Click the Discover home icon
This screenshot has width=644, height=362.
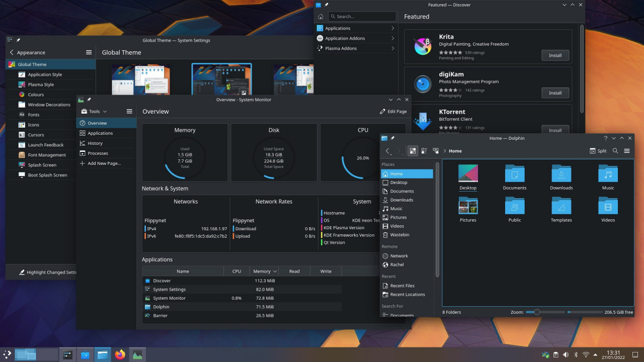[320, 17]
